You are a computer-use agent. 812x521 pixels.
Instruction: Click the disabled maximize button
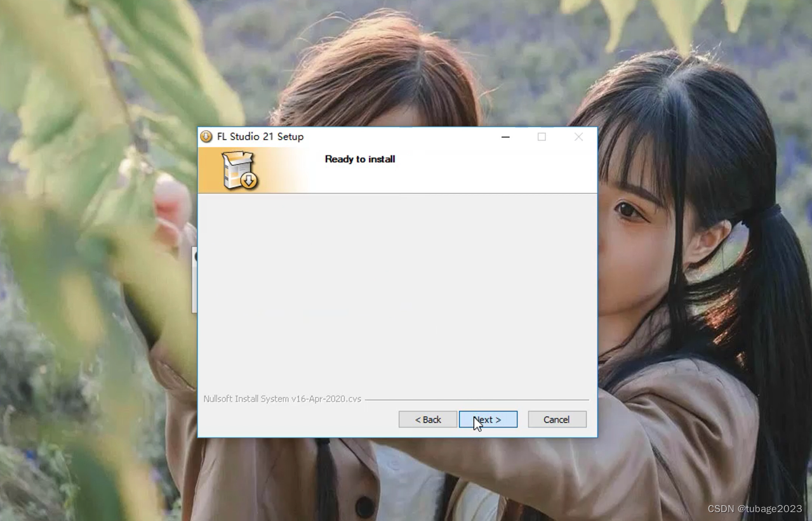pos(542,136)
